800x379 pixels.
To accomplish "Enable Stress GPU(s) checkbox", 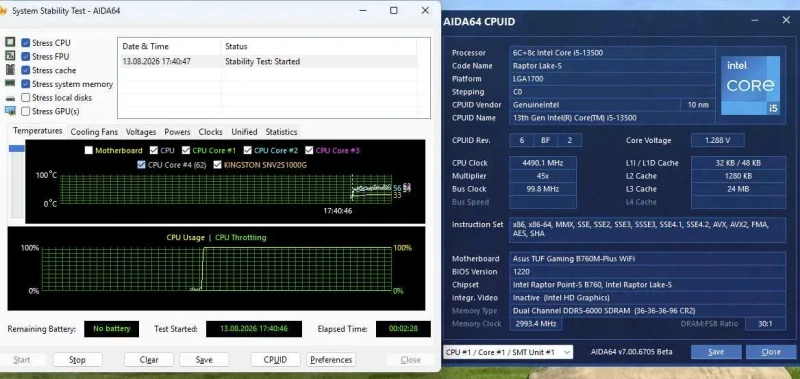I will [x=26, y=111].
